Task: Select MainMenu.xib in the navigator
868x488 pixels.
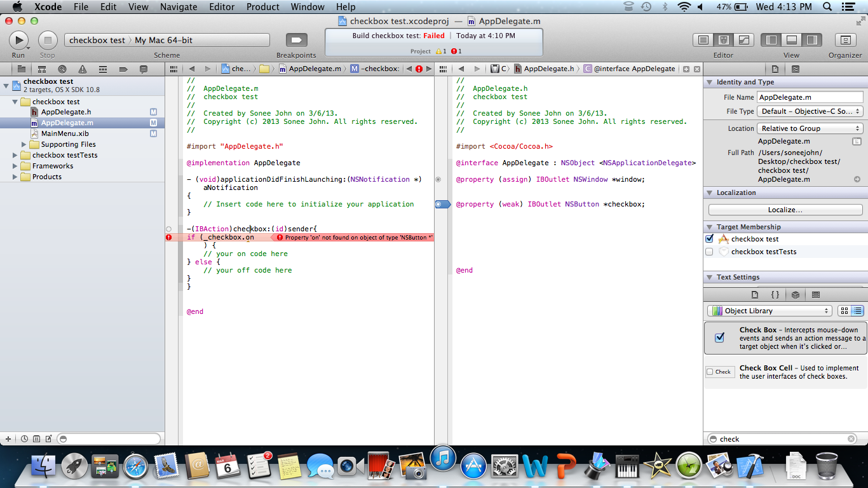Action: 64,134
